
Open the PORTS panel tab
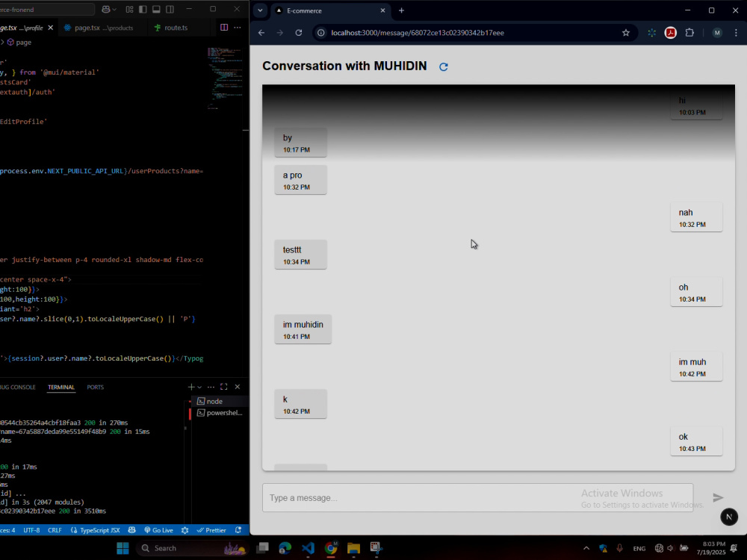(x=96, y=387)
